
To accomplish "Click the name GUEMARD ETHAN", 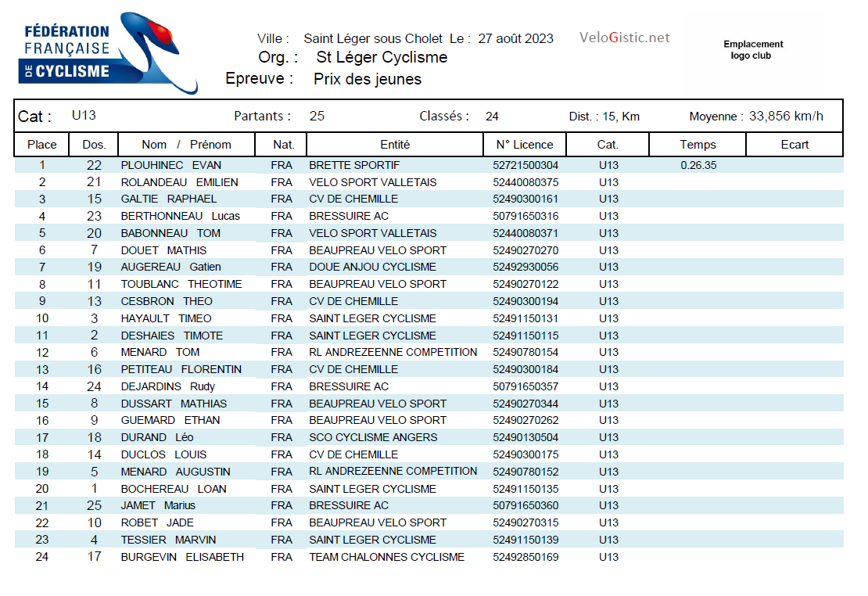I will click(170, 421).
